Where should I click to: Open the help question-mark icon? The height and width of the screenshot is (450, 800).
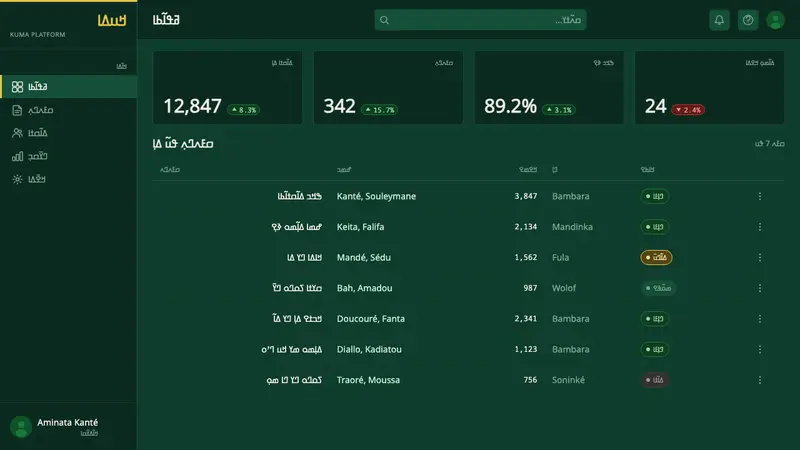coord(747,20)
